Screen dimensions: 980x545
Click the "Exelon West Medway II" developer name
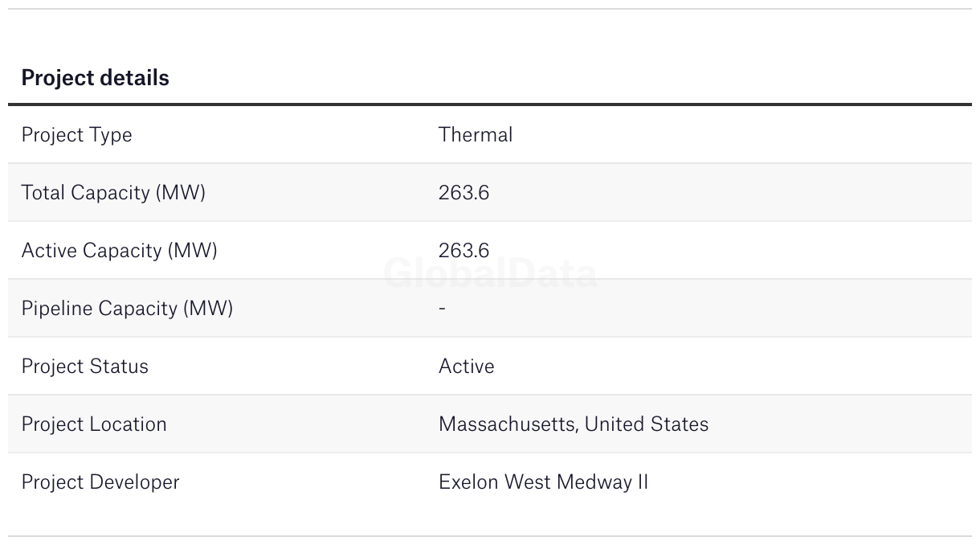(543, 482)
